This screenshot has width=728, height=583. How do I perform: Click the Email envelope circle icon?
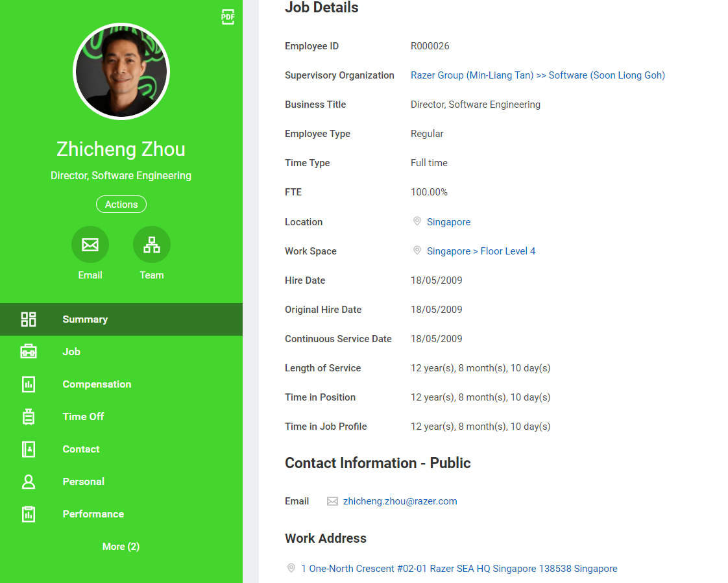coord(90,244)
